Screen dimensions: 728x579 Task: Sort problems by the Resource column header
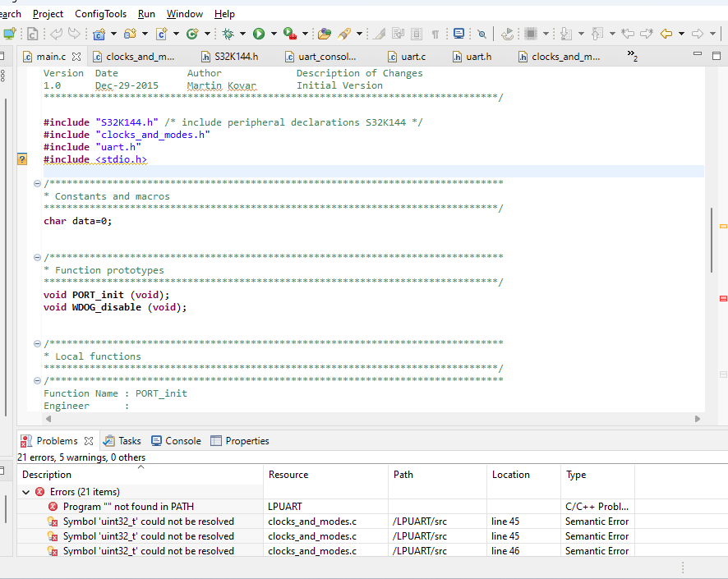(288, 475)
